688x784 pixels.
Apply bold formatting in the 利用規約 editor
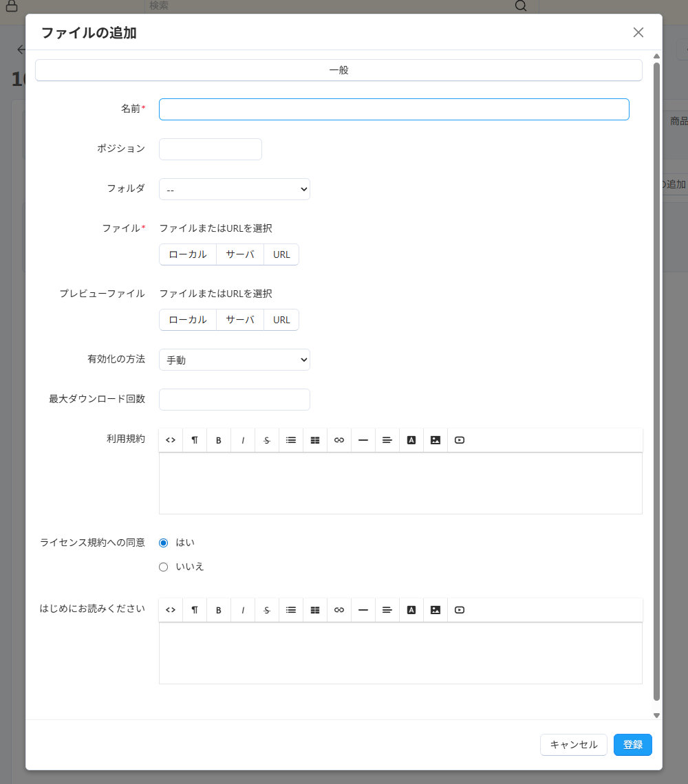218,439
